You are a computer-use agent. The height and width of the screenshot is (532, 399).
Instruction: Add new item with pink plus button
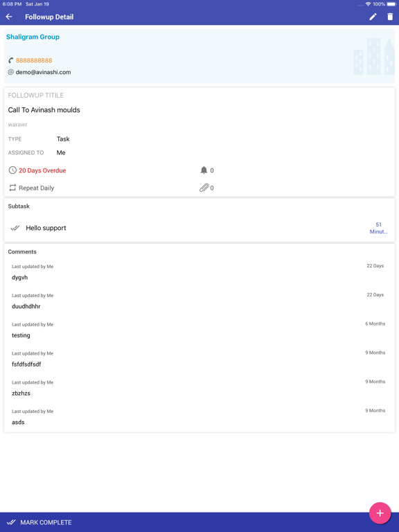click(x=380, y=513)
